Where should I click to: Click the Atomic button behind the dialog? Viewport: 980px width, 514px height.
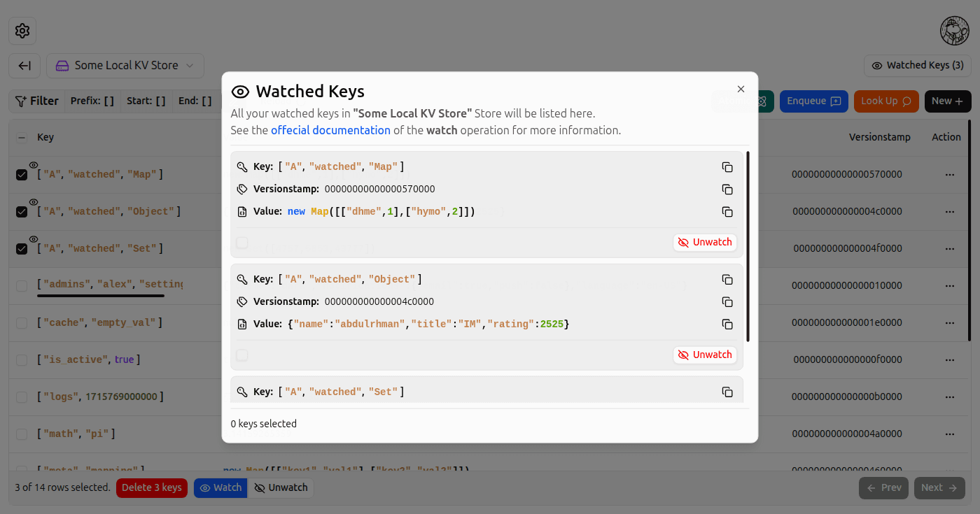[x=743, y=101]
